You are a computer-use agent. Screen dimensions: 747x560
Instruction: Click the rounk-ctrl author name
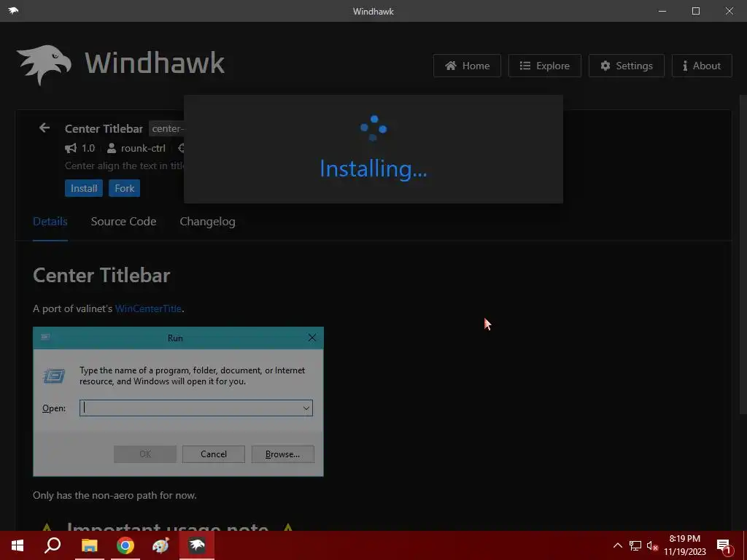[143, 148]
